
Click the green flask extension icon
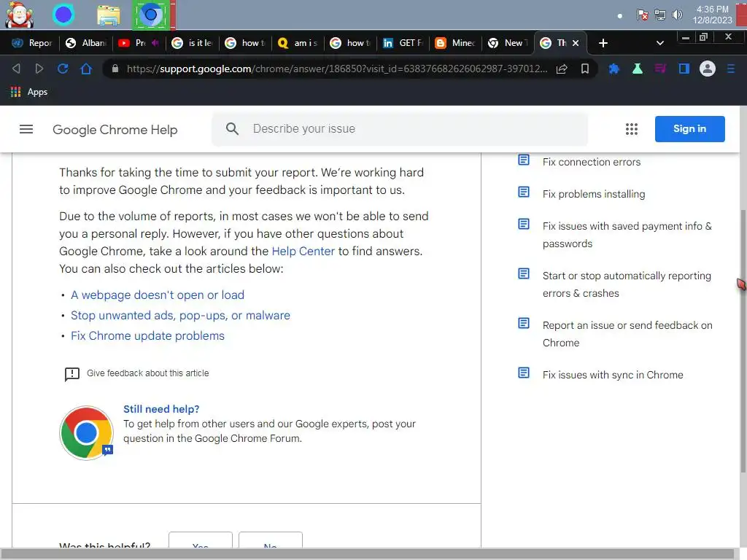tap(638, 69)
